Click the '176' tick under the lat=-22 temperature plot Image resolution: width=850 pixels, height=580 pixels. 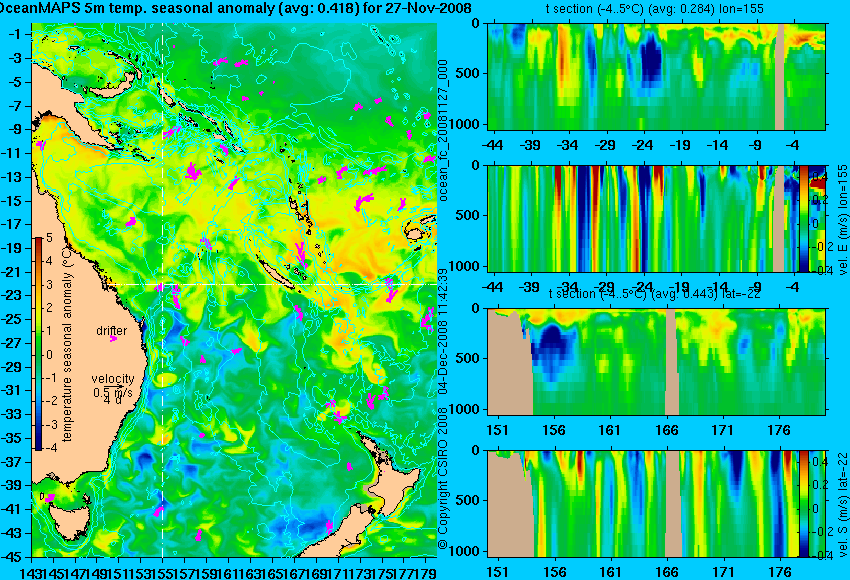click(780, 430)
